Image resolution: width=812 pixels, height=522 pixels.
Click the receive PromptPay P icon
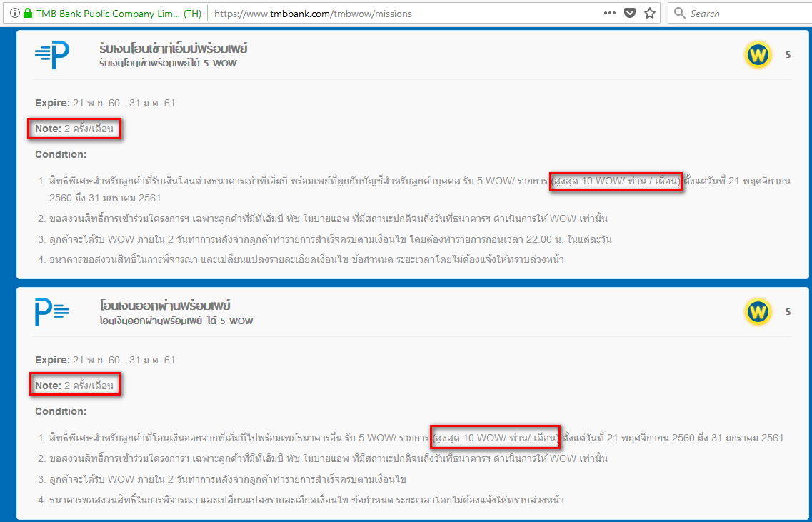pos(52,55)
